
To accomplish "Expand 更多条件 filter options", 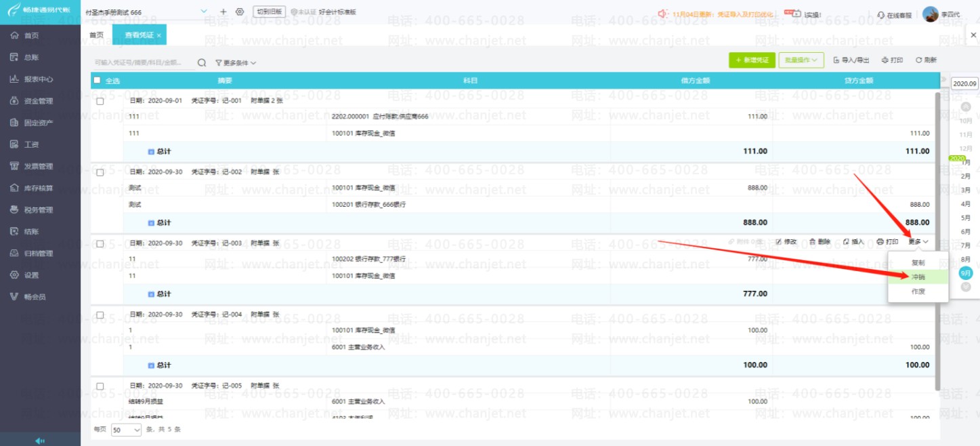I will click(236, 63).
